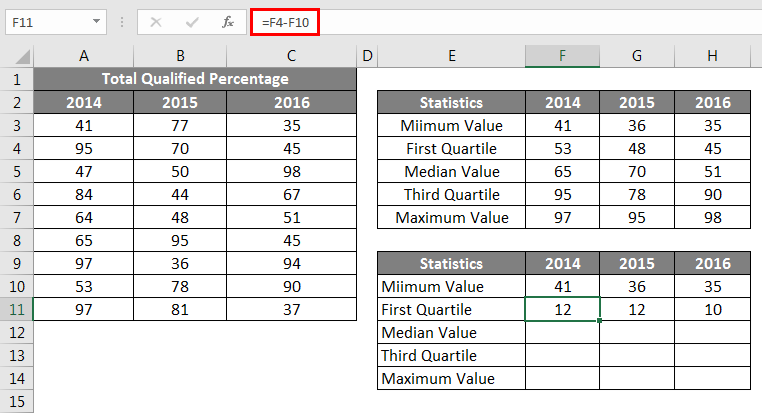
Task: Select row 5 header
Action: pyautogui.click(x=17, y=172)
